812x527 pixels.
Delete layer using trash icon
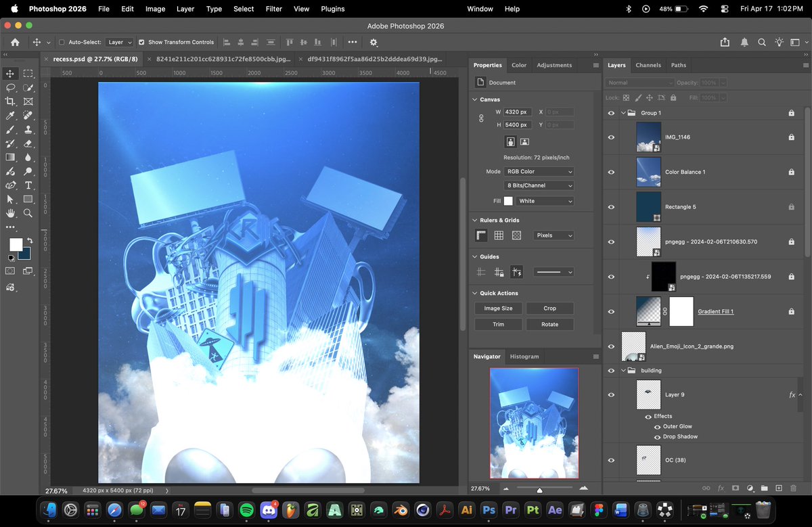click(x=793, y=488)
